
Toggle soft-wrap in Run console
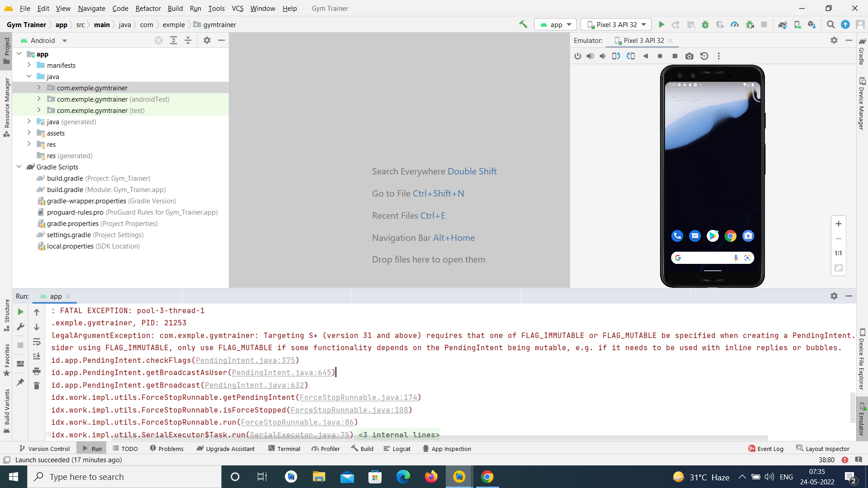[x=37, y=342]
